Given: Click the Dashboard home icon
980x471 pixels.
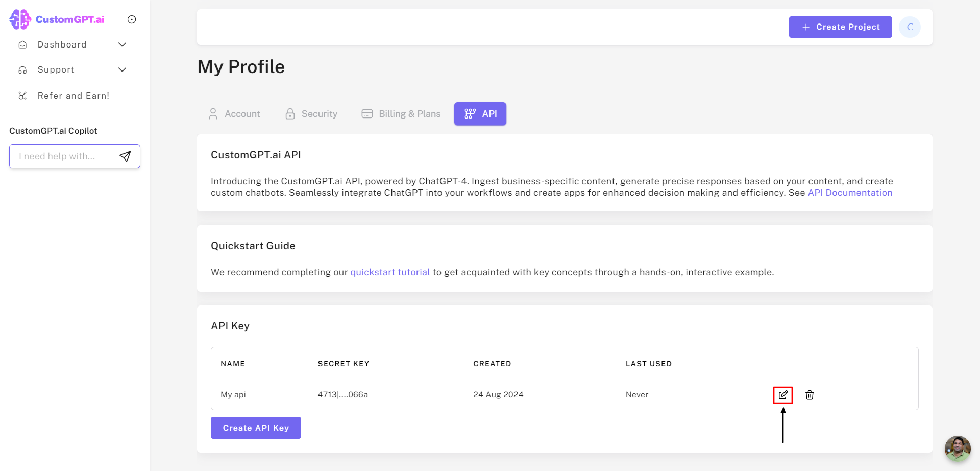Looking at the screenshot, I should (22, 44).
